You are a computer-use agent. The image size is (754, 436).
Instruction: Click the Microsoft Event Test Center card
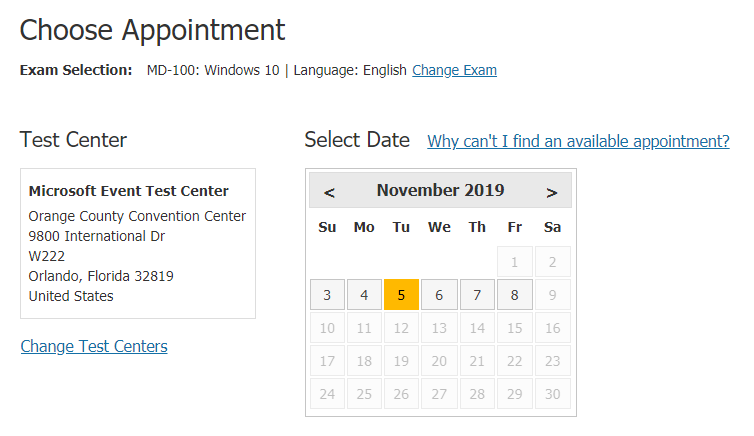point(138,243)
